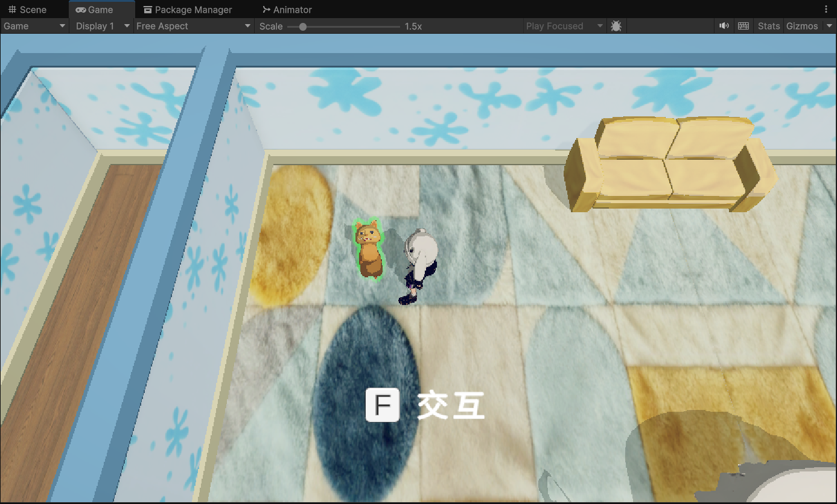Toggle the Gizmos button
This screenshot has width=837, height=504.
click(802, 26)
